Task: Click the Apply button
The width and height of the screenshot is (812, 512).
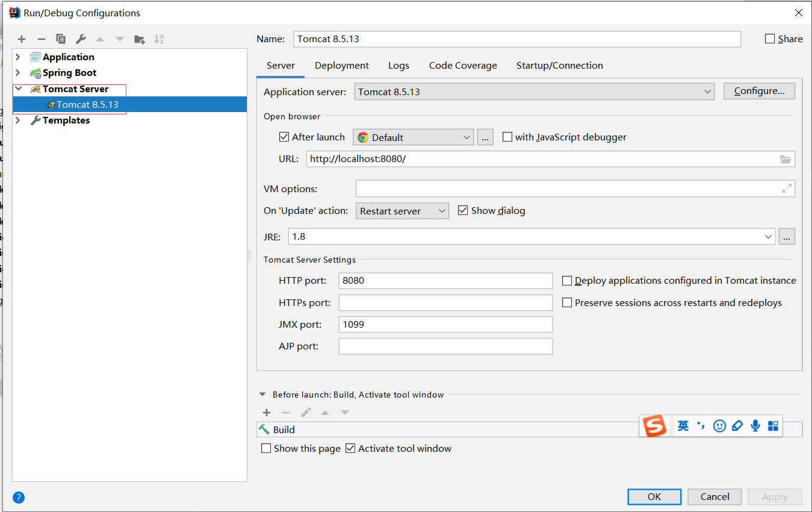Action: tap(775, 496)
